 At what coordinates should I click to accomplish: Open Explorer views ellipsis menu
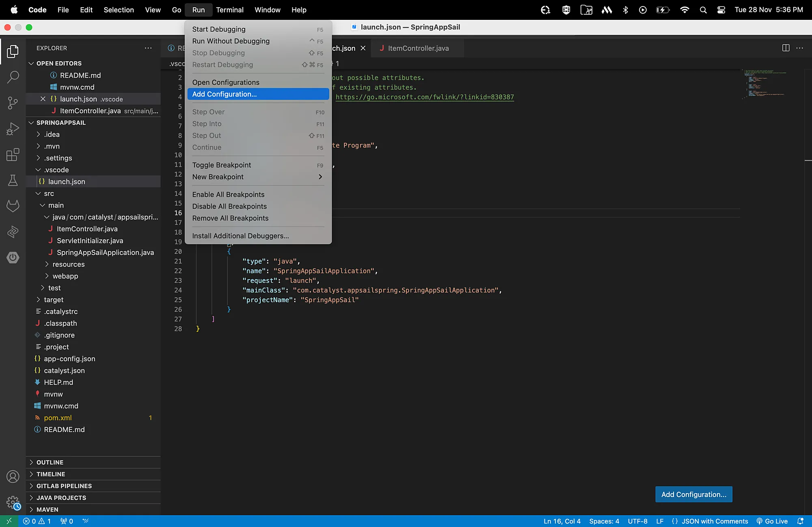click(x=148, y=48)
